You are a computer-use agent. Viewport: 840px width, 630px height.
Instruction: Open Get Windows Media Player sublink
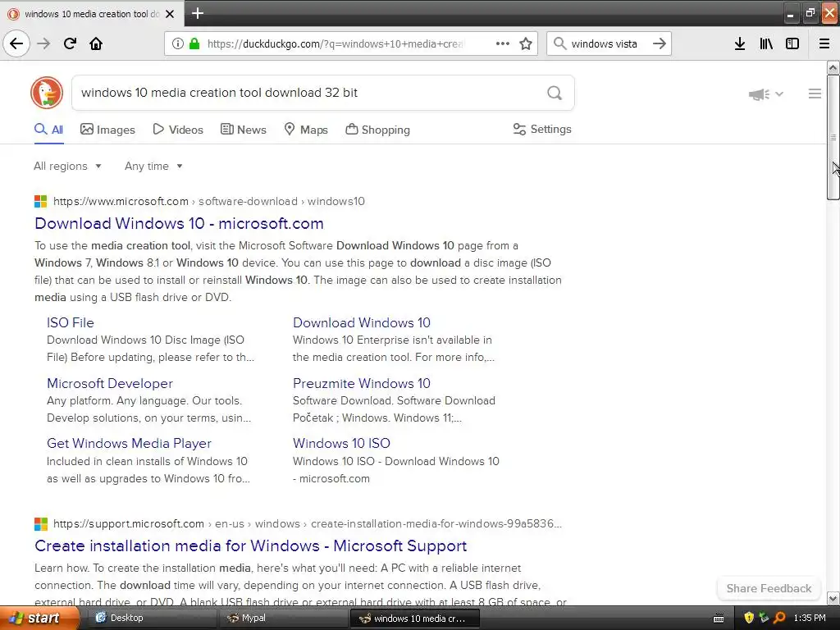click(x=129, y=443)
